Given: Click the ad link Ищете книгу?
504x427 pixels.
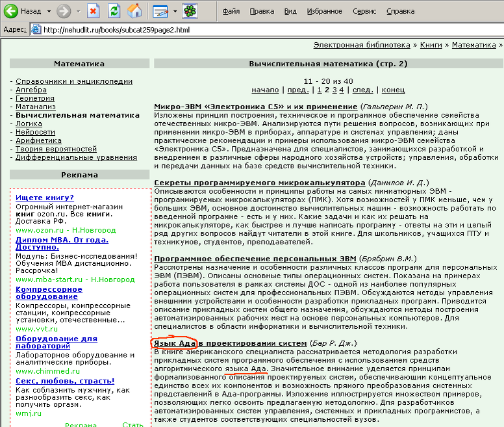Looking at the screenshot, I should 45,198.
